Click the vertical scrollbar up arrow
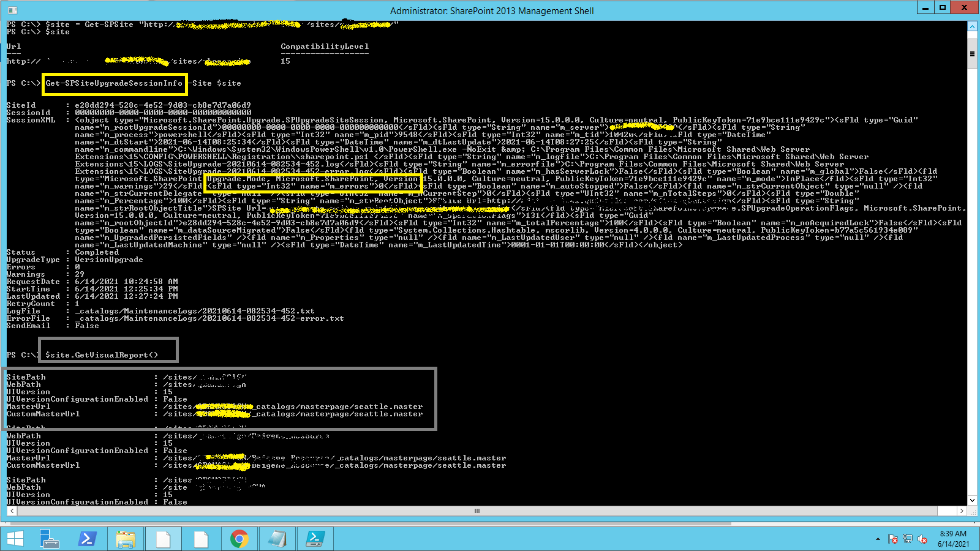This screenshot has height=551, width=980. click(x=972, y=26)
